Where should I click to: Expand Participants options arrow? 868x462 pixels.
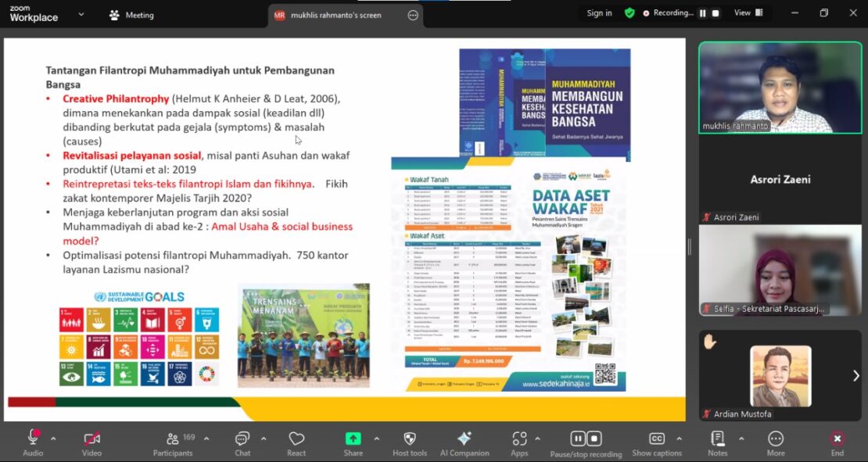click(206, 439)
